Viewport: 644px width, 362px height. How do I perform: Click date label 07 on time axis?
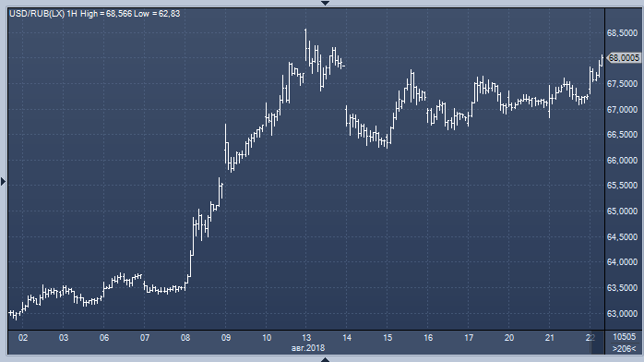click(145, 338)
